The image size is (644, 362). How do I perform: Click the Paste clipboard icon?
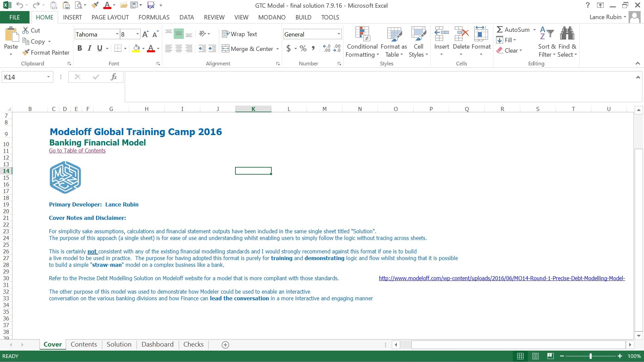(11, 35)
